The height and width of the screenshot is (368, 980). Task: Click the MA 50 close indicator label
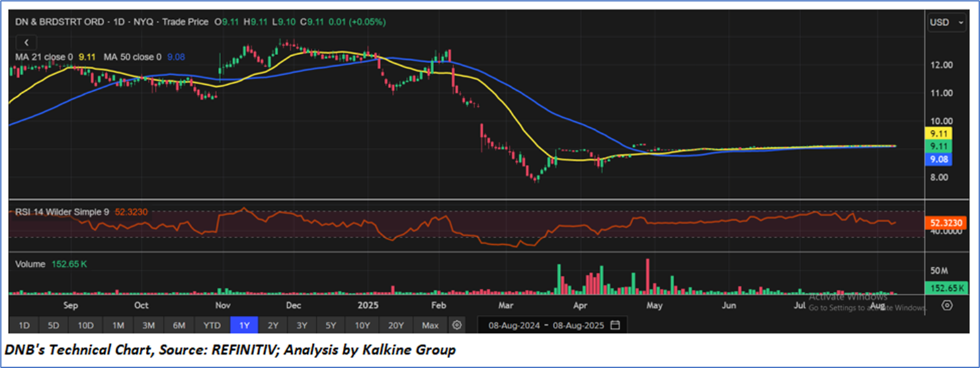click(x=132, y=58)
